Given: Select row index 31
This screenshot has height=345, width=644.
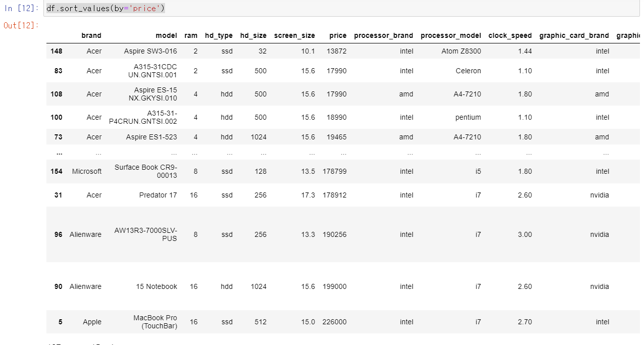Looking at the screenshot, I should tap(59, 195).
